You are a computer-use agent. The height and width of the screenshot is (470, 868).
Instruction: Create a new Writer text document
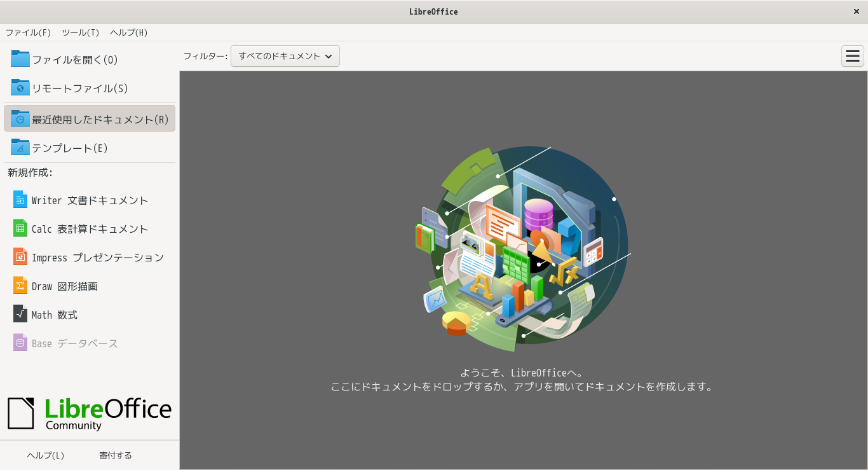click(89, 200)
